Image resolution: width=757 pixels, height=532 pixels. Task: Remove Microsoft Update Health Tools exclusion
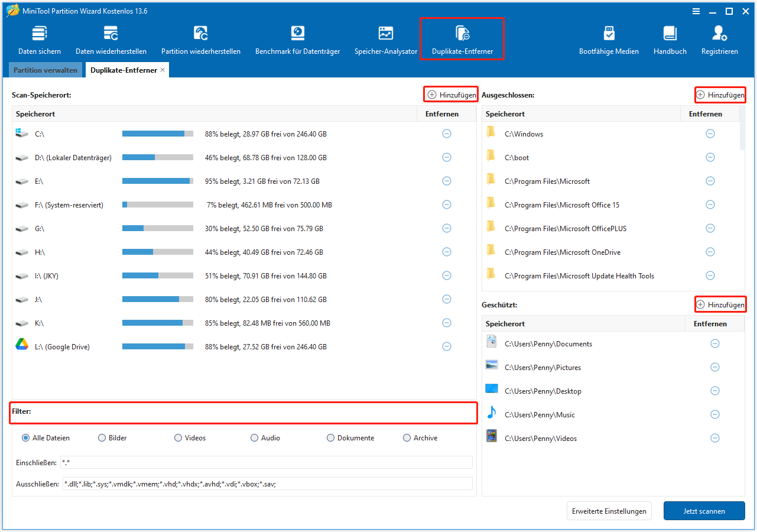tap(710, 275)
